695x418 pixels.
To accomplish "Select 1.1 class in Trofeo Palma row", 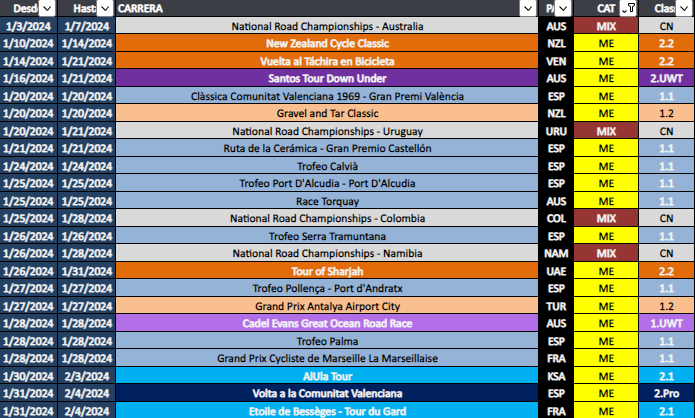I will (666, 341).
